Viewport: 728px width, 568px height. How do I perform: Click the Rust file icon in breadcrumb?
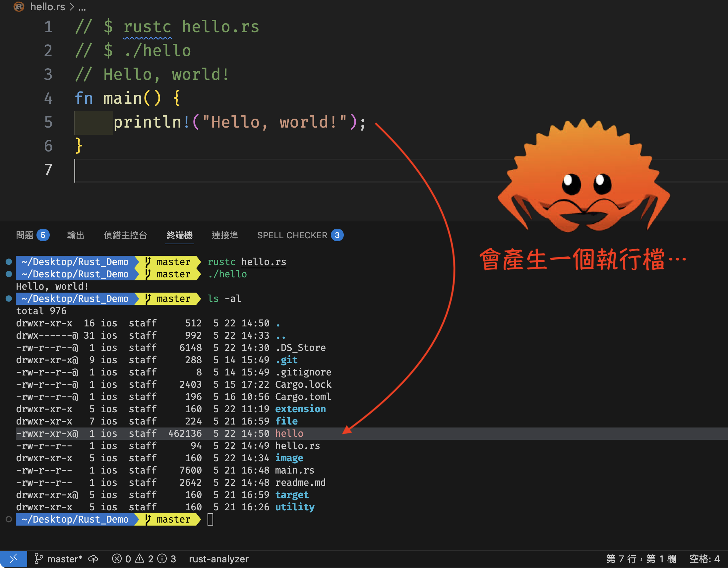pyautogui.click(x=19, y=6)
